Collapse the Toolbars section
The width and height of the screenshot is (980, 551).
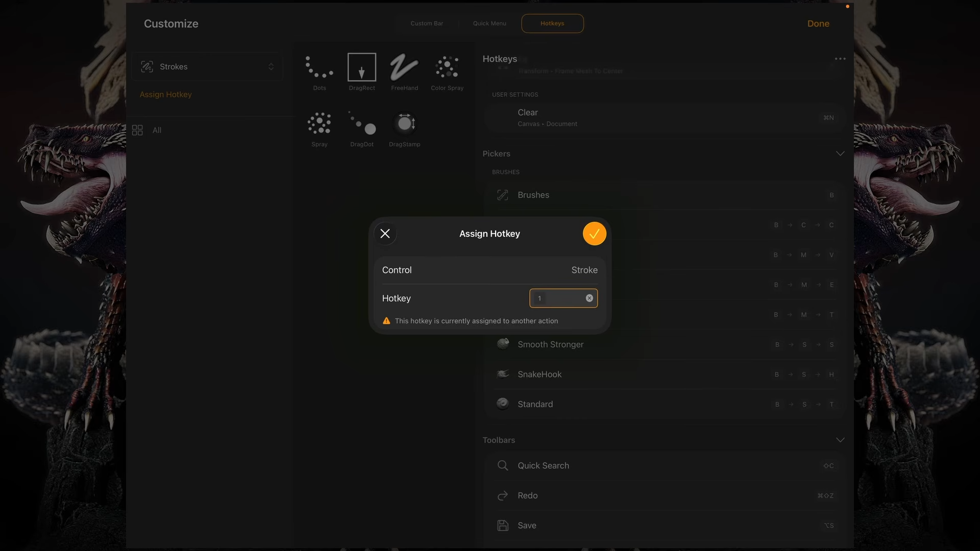(840, 440)
